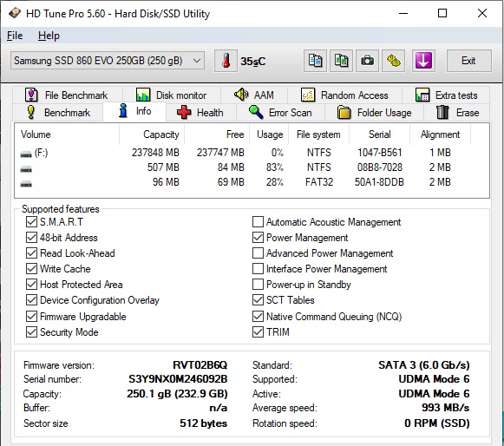Toggle the SCT Tables checkbox

[x=258, y=300]
